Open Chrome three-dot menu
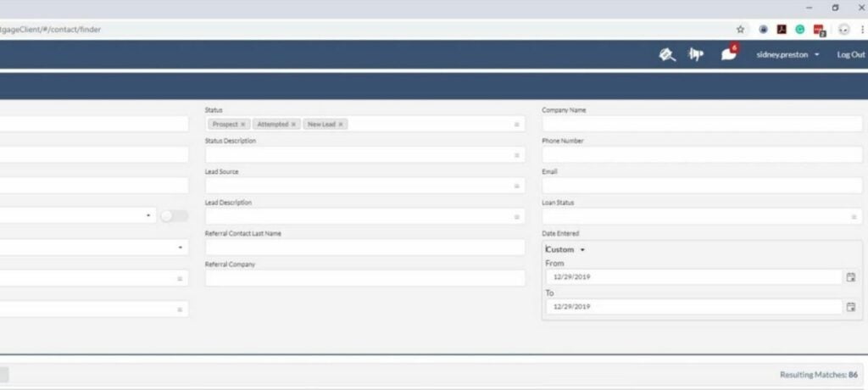 pyautogui.click(x=862, y=30)
